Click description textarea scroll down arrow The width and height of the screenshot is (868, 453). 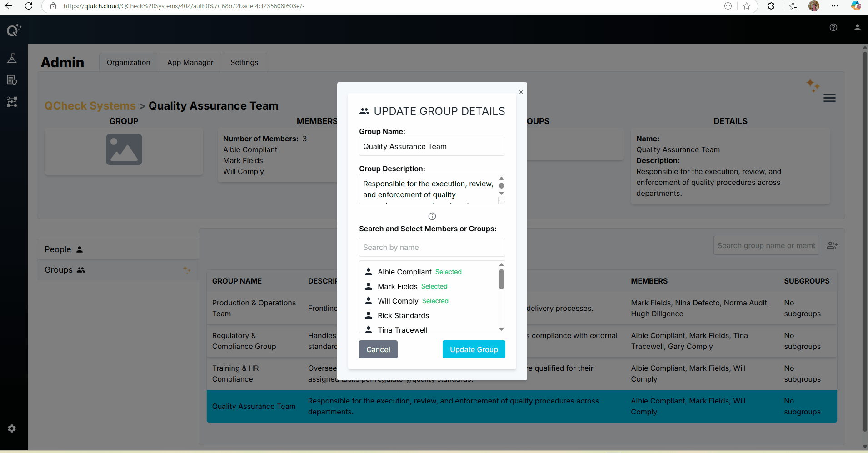point(501,194)
